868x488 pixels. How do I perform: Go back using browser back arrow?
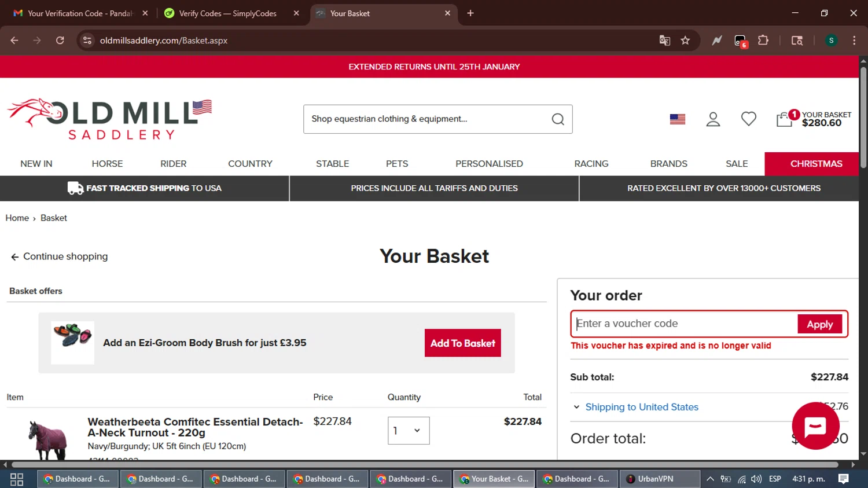click(14, 41)
